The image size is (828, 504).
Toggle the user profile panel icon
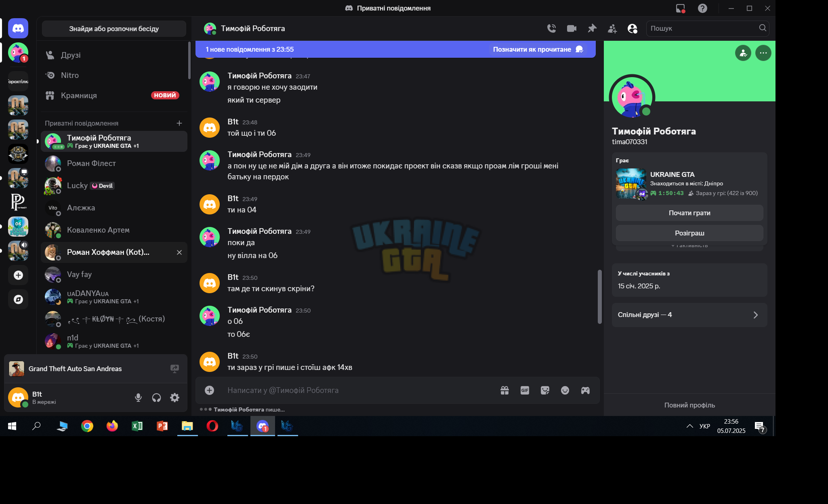coord(633,28)
